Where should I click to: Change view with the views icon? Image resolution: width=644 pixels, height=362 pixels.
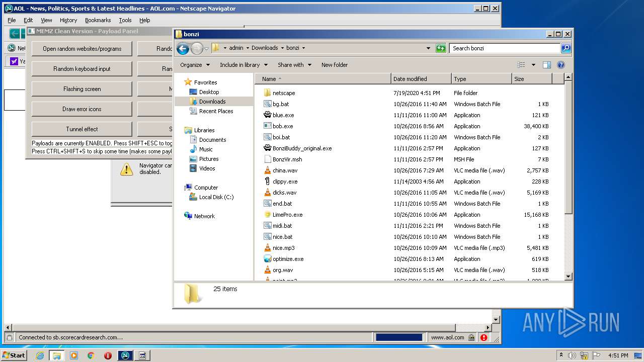pos(521,65)
